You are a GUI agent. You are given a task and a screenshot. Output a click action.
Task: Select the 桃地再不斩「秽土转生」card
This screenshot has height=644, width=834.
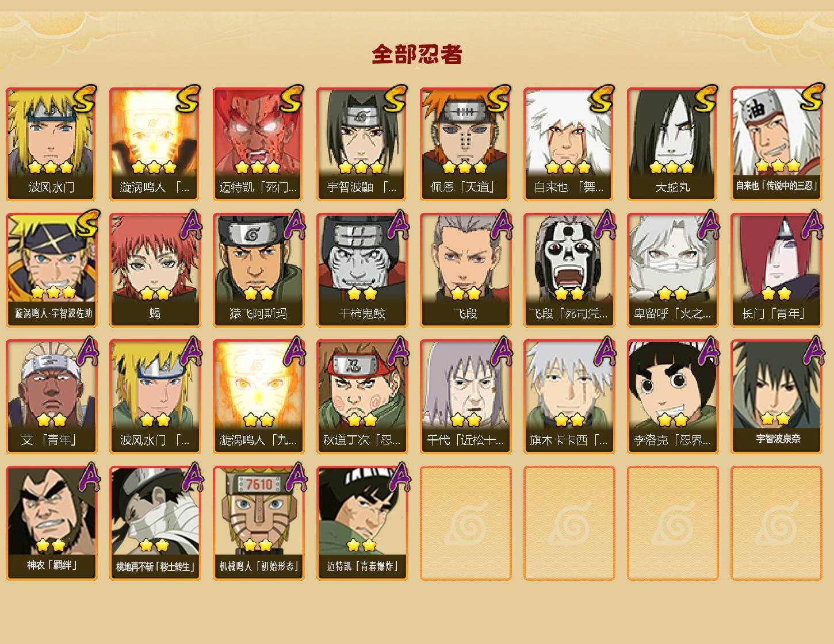[155, 523]
